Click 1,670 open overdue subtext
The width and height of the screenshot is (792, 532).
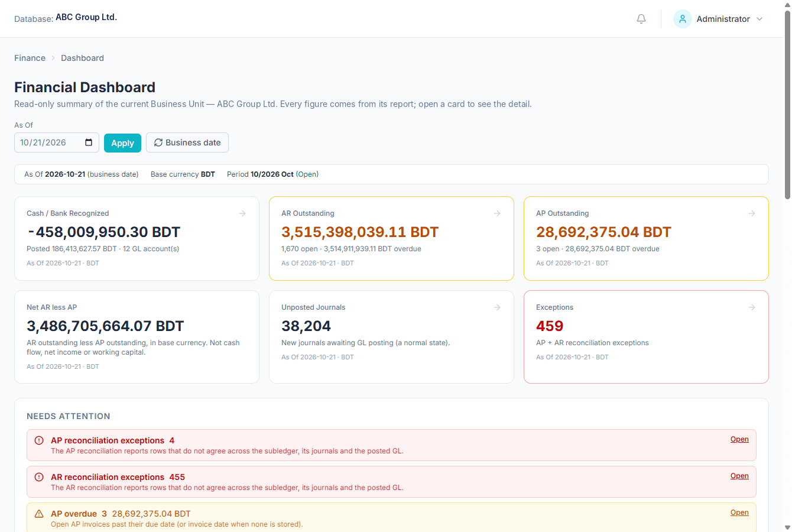pyautogui.click(x=351, y=249)
